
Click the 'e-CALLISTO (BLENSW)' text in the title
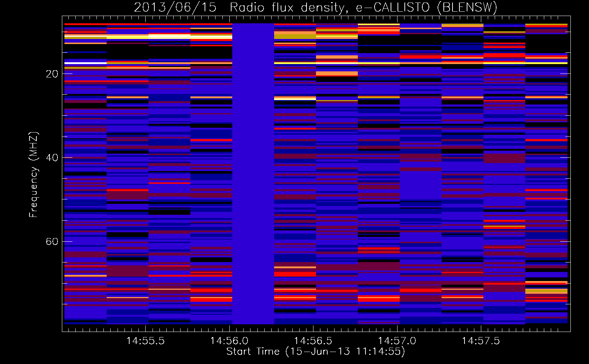click(427, 8)
